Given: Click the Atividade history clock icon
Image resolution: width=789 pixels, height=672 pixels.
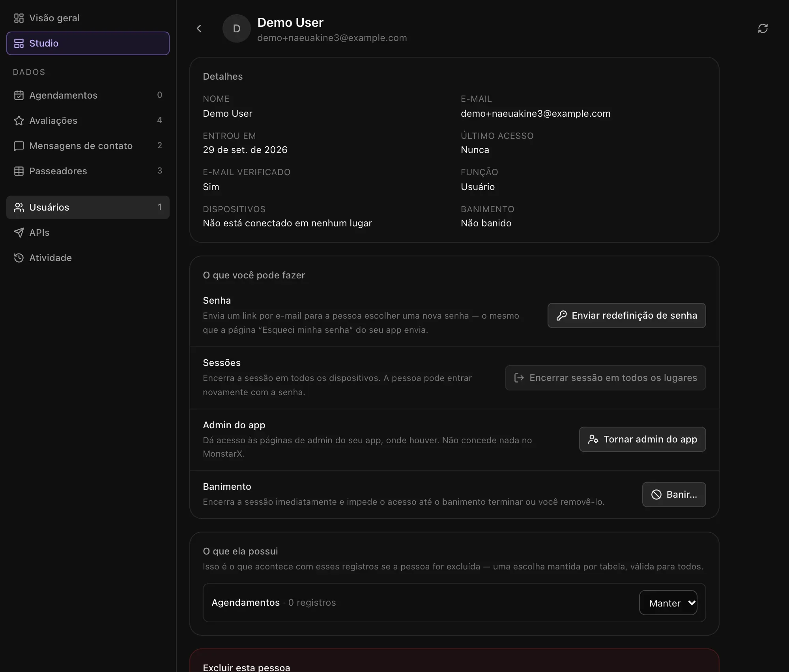Looking at the screenshot, I should (19, 258).
